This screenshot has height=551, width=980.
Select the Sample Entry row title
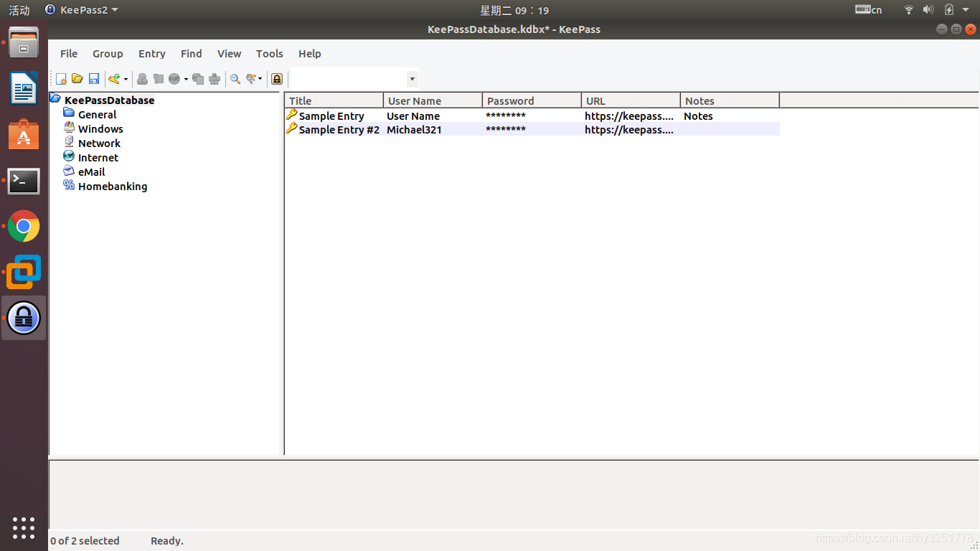pos(331,116)
